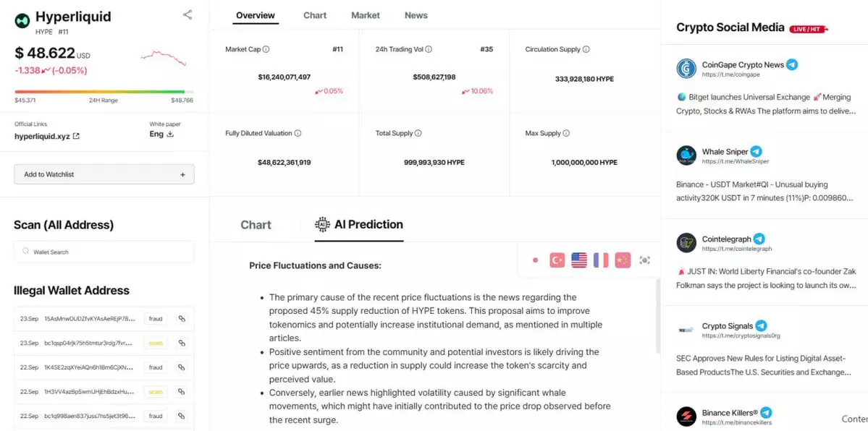Switch AI prediction language to Turkish flag
The width and height of the screenshot is (868, 431).
pyautogui.click(x=557, y=260)
